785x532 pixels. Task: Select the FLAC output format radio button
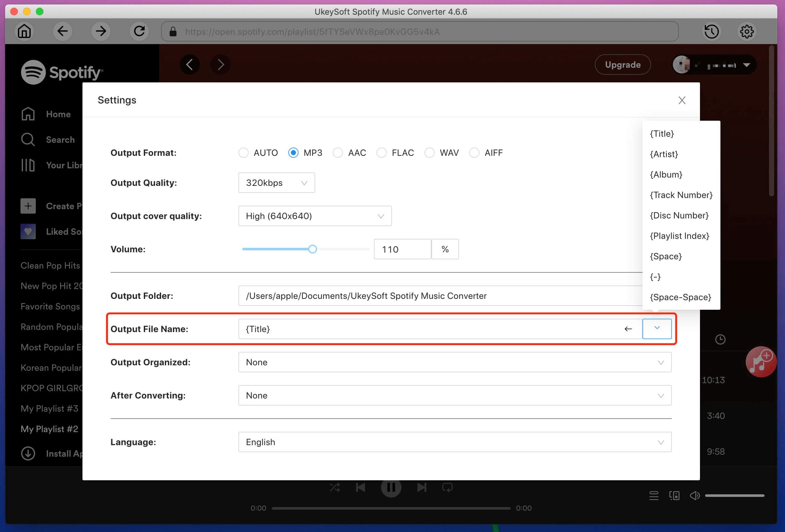point(382,153)
